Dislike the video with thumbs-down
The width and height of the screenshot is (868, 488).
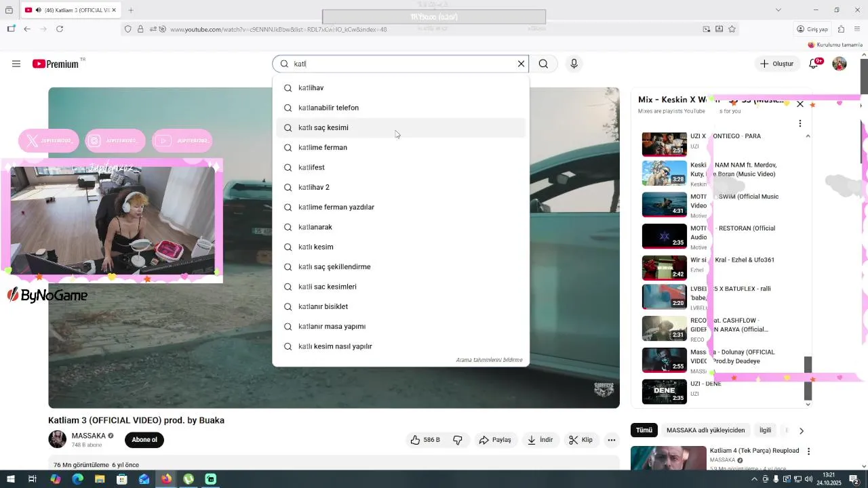[458, 440]
